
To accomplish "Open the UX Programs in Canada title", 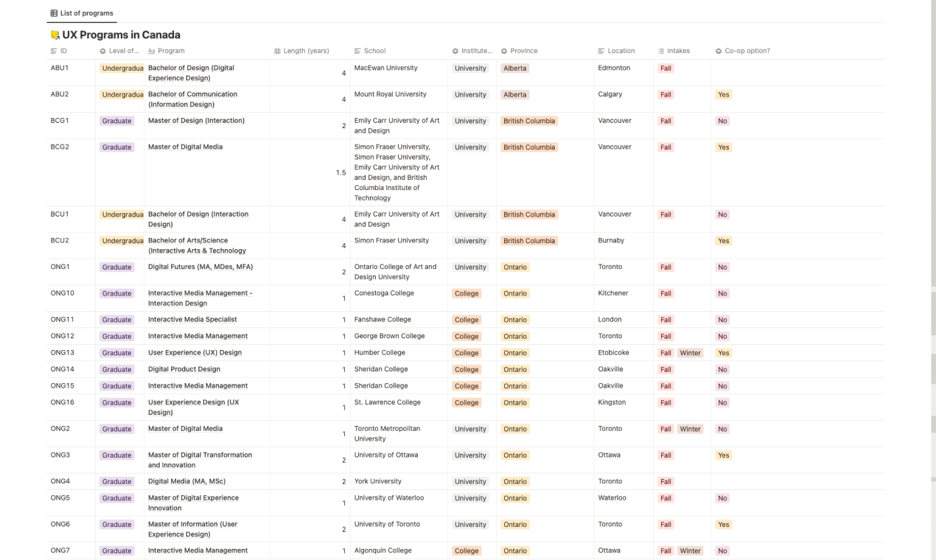I will [x=121, y=35].
